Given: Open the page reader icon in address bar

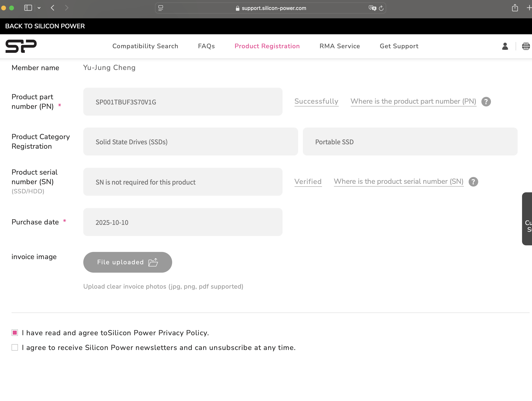Looking at the screenshot, I should [161, 8].
